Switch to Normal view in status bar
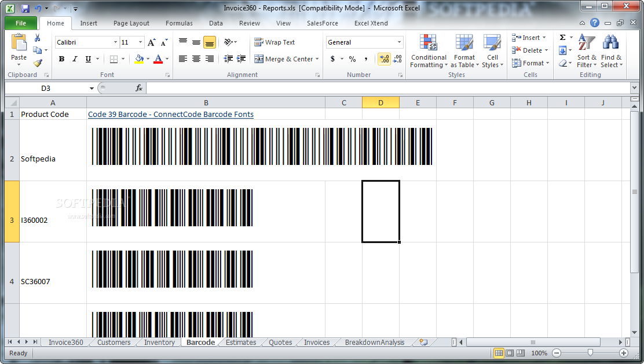Viewport: 644px width, 364px height. pos(499,353)
